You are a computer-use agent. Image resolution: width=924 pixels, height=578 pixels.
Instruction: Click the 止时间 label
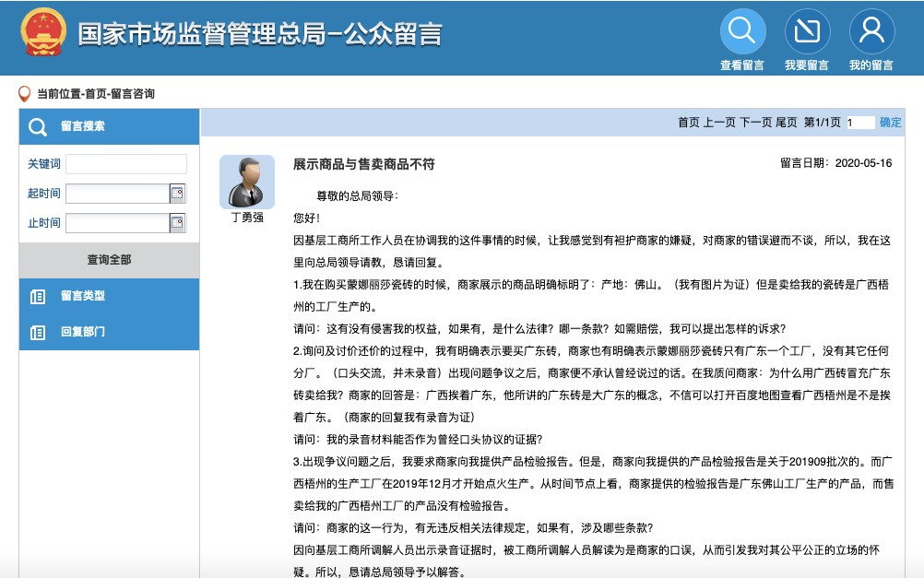[x=44, y=223]
